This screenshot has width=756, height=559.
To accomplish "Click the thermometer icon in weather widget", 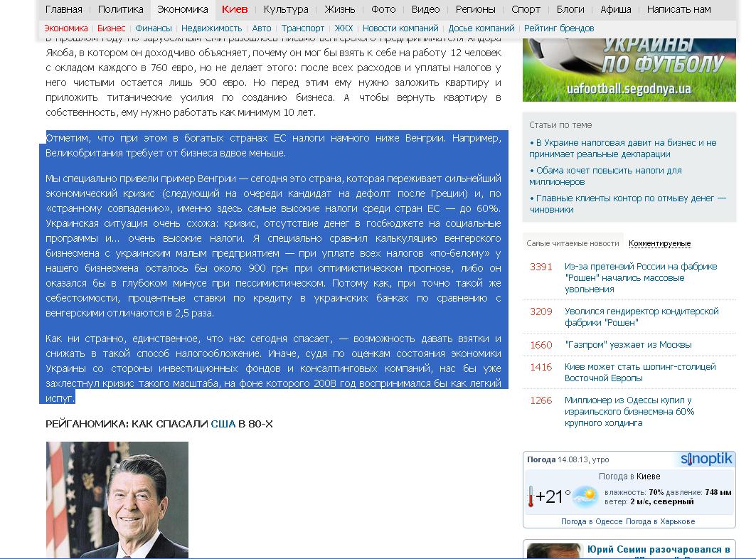I will 531,496.
